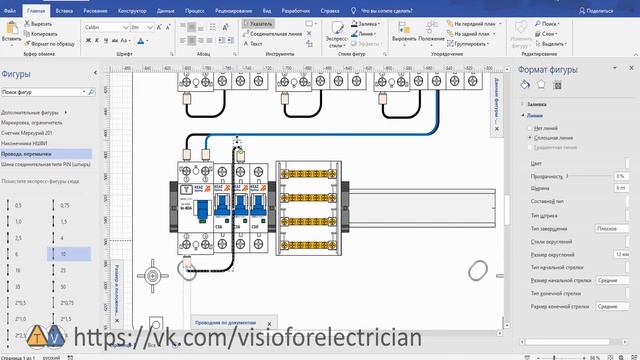
Task: Click the connection point X tool icon
Action: [309, 33]
